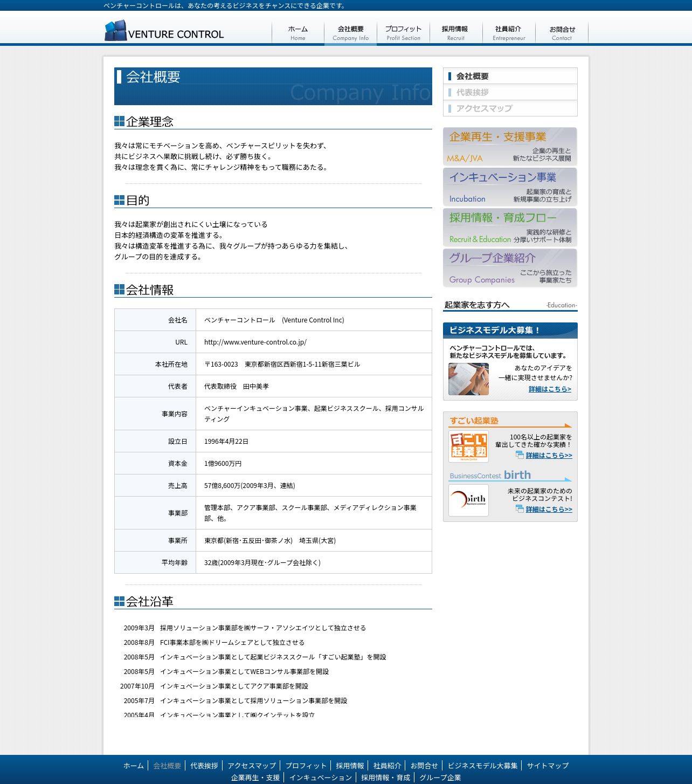Click the URL http://www.venture-control.co.jp/
692x784 pixels.
pos(255,342)
